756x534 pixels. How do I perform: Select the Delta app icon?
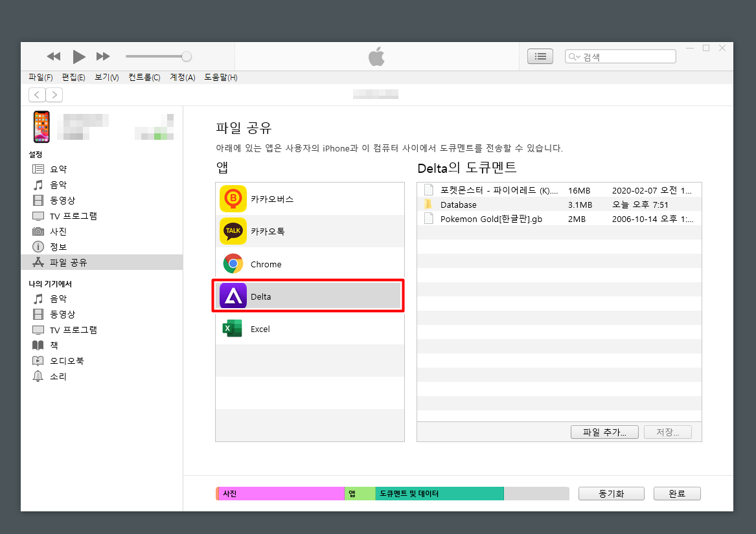233,296
